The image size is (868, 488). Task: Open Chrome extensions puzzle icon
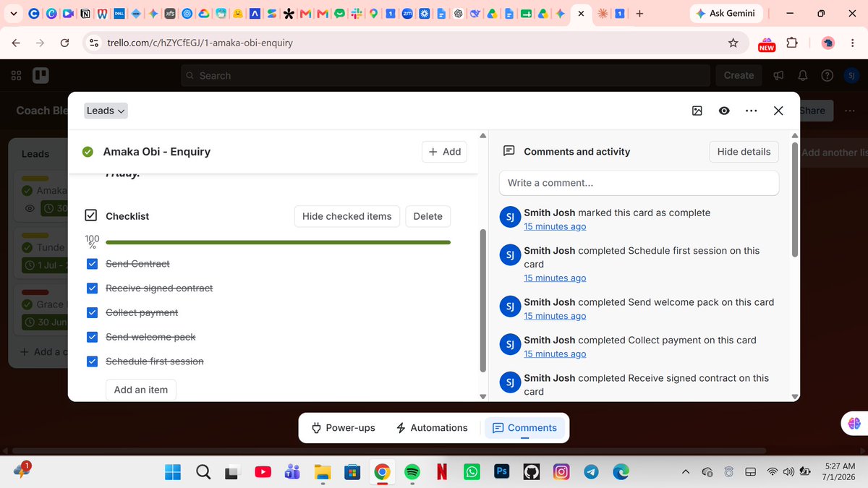click(792, 43)
